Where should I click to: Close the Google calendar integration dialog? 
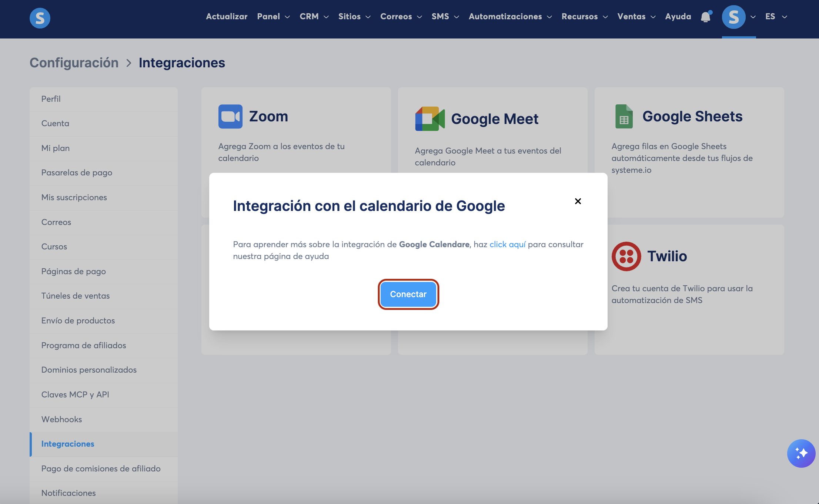pyautogui.click(x=578, y=201)
